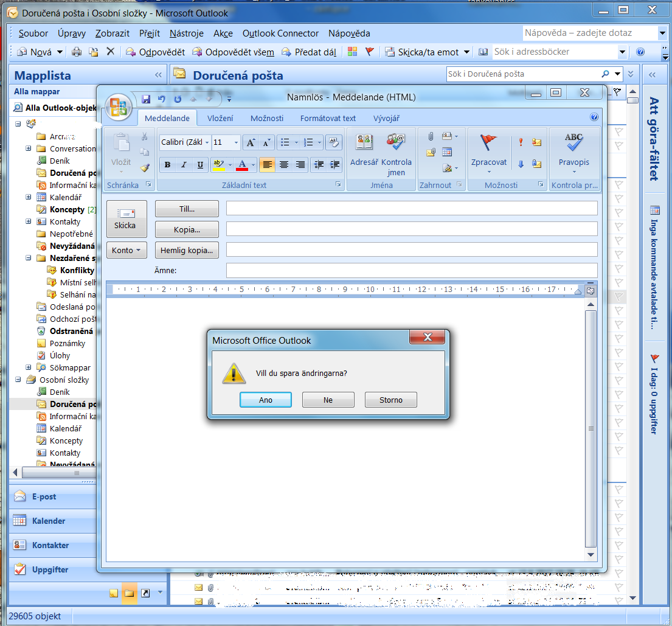Select the Koncepty [2] folder
Viewport: 672px width, 626px height.
pos(66,209)
